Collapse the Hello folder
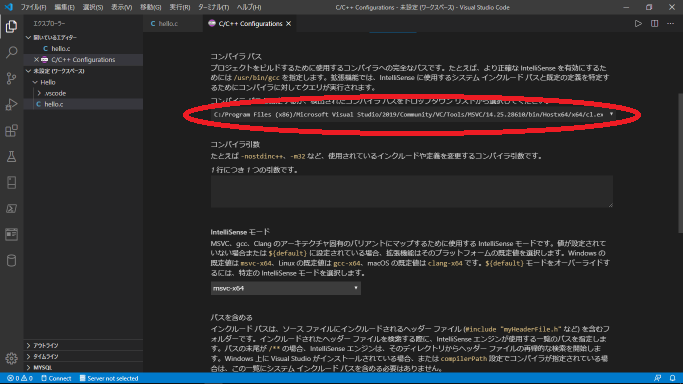The image size is (683, 384). (83, 82)
